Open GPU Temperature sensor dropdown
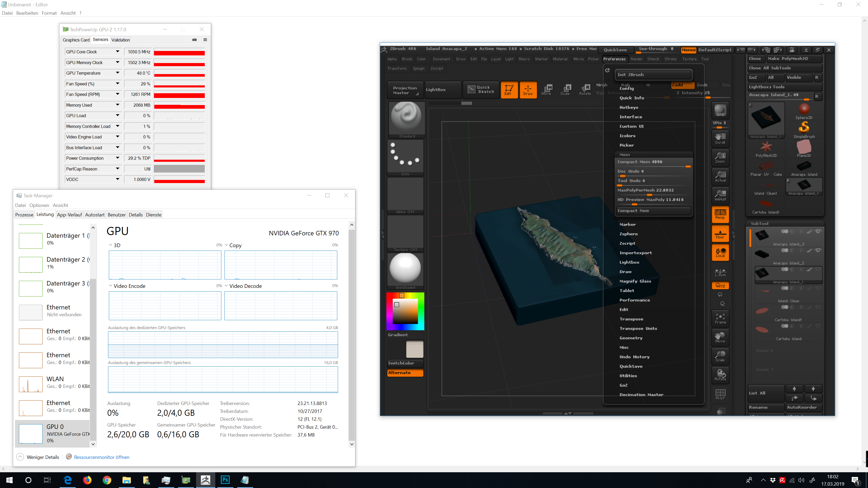Screen dimensions: 868x488 118,73
